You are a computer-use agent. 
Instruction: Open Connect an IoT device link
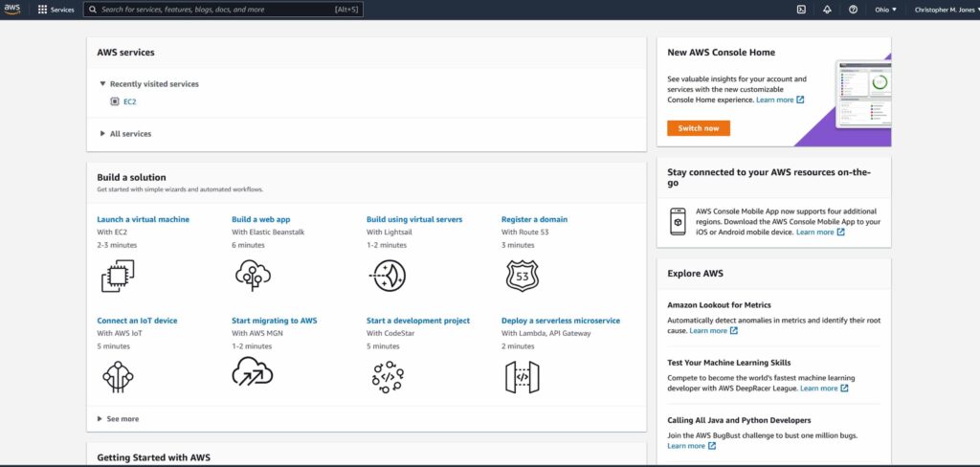click(x=137, y=321)
